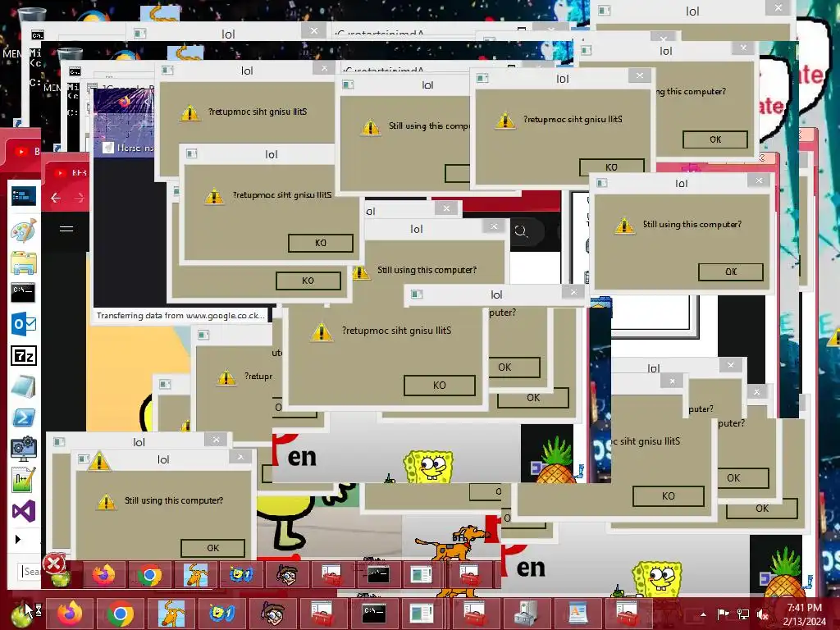Open the server tower icon on the taskbar
840x630 pixels.
point(525,614)
